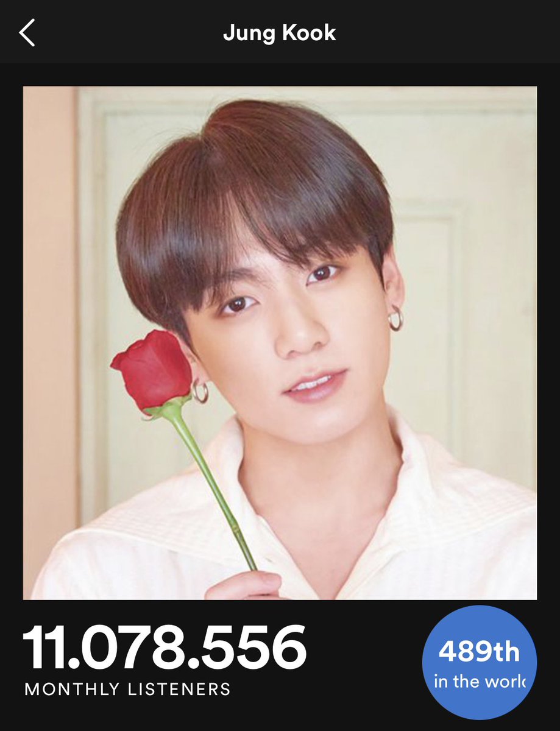Image resolution: width=560 pixels, height=731 pixels.
Task: Tap the peach wall strip in the photo
Action: (x=49, y=341)
